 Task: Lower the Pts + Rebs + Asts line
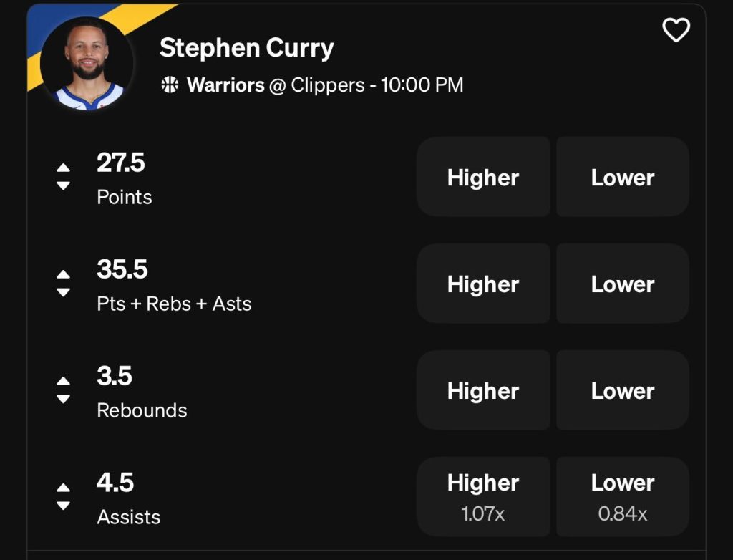click(63, 292)
